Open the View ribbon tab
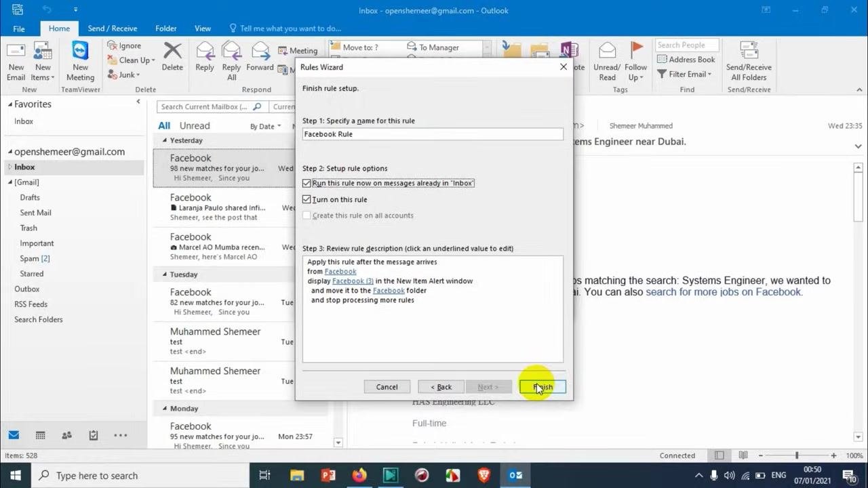Image resolution: width=868 pixels, height=488 pixels. pos(203,28)
